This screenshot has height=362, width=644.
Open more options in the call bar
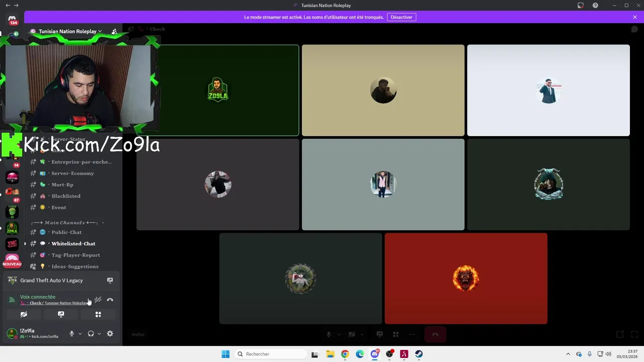[x=412, y=334]
